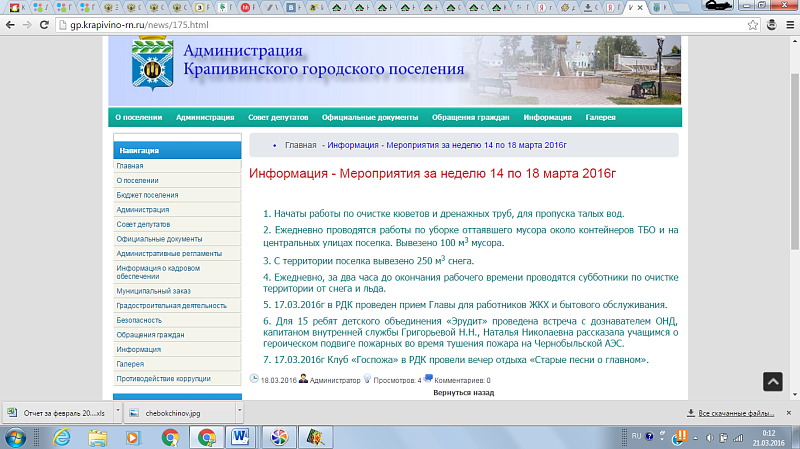Click the download arrow icon in downloads bar
The image size is (800, 449).
click(691, 413)
